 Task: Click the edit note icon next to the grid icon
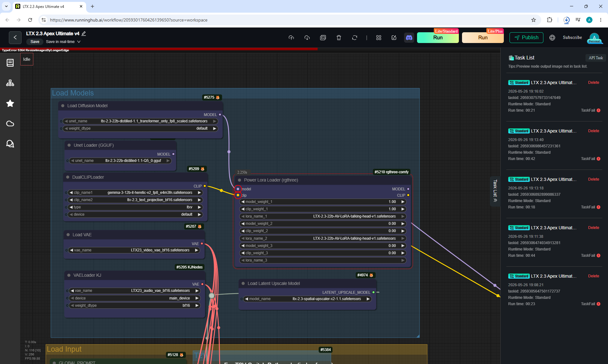point(394,38)
